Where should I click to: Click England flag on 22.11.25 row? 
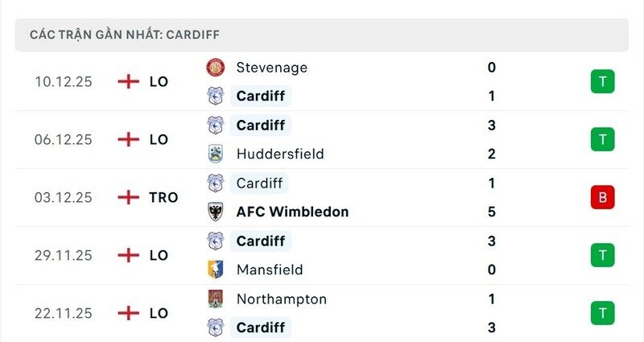tap(128, 313)
